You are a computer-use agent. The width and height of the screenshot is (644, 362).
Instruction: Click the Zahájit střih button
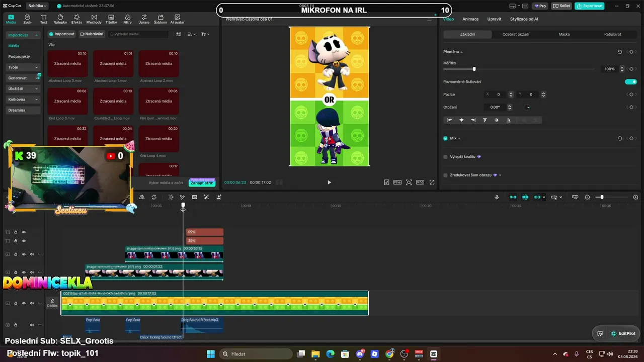point(202,183)
